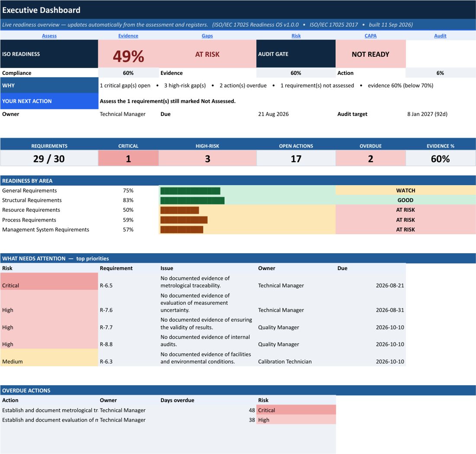Click AT RISK status for Resource Requirements
Viewport: 476px width, 454px height.
[405, 210]
